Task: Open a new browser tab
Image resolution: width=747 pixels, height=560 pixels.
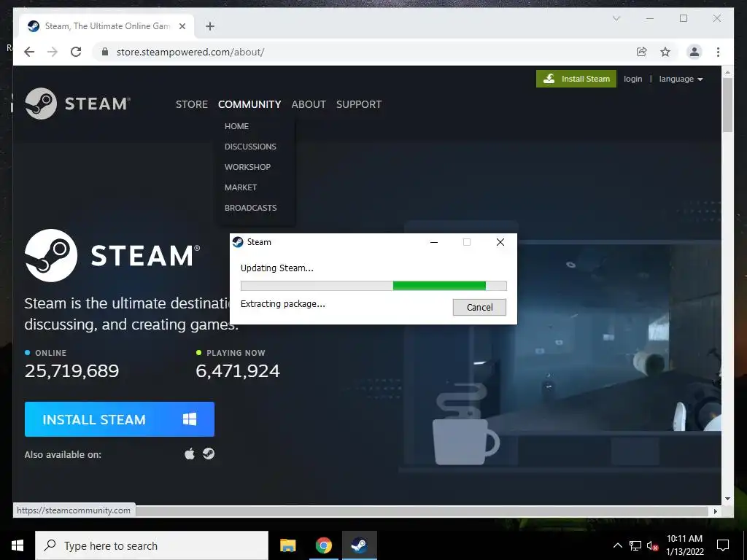Action: (x=210, y=26)
